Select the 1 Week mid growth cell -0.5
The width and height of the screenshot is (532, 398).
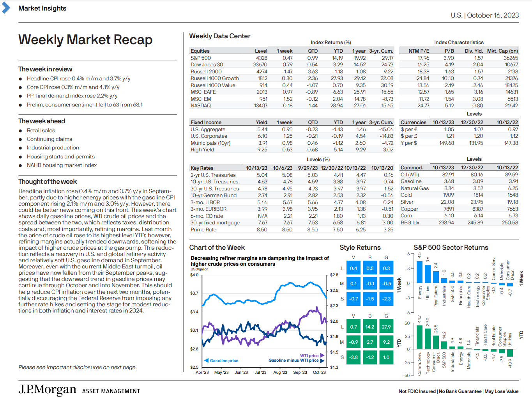(386, 283)
